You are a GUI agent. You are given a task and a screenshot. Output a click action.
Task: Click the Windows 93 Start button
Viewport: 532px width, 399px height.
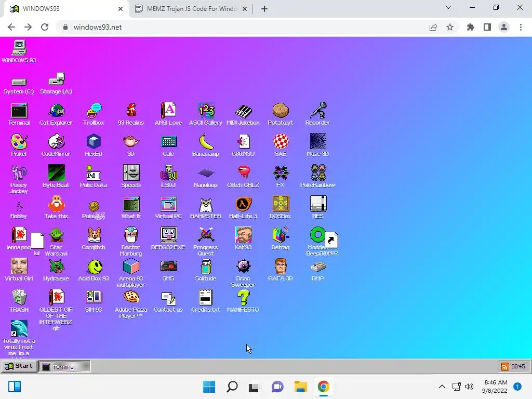click(19, 366)
